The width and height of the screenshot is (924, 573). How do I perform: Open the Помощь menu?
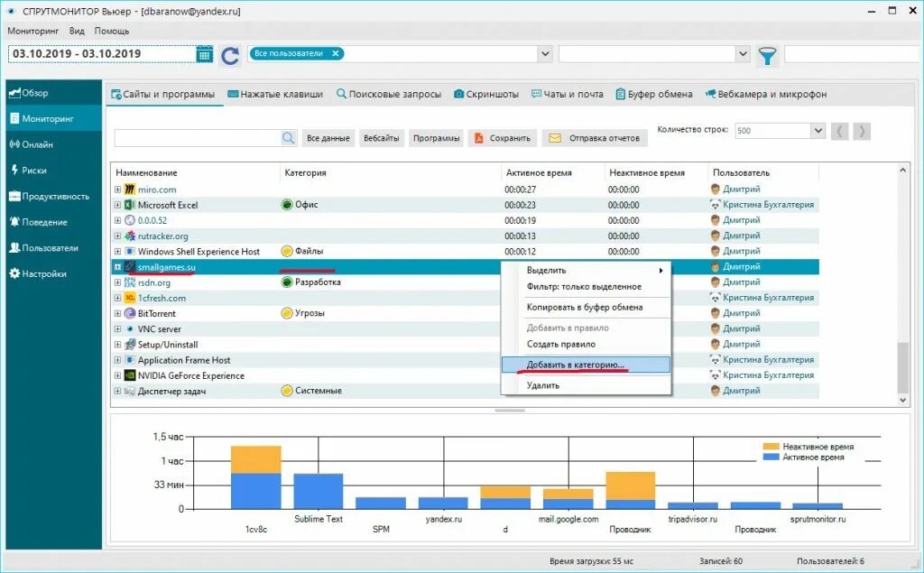click(112, 31)
